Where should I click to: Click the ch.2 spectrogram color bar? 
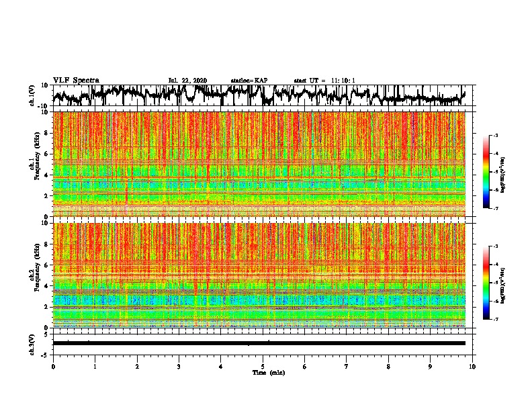pyautogui.click(x=486, y=283)
